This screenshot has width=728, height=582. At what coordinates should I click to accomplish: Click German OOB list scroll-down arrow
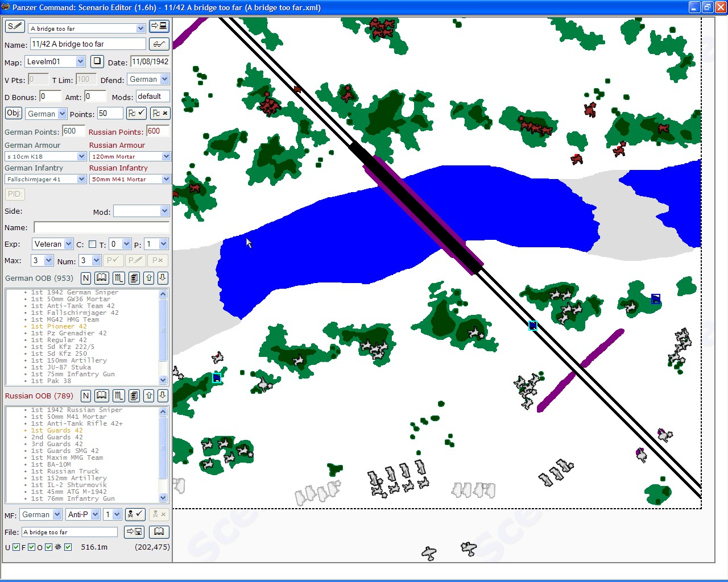[163, 380]
